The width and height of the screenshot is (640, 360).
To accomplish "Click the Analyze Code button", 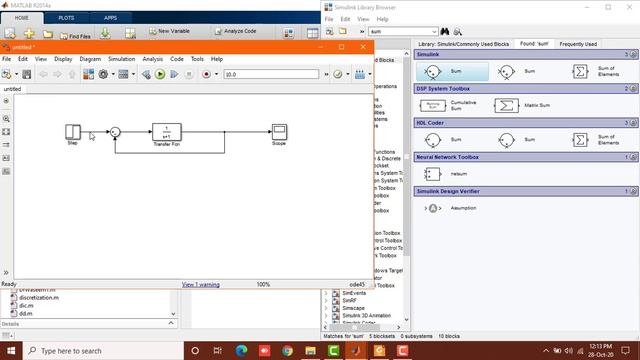I will pyautogui.click(x=236, y=31).
